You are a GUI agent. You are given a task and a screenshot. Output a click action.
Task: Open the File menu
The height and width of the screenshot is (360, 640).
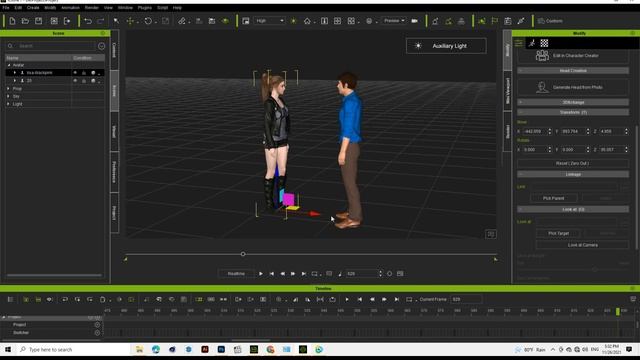coord(6,8)
